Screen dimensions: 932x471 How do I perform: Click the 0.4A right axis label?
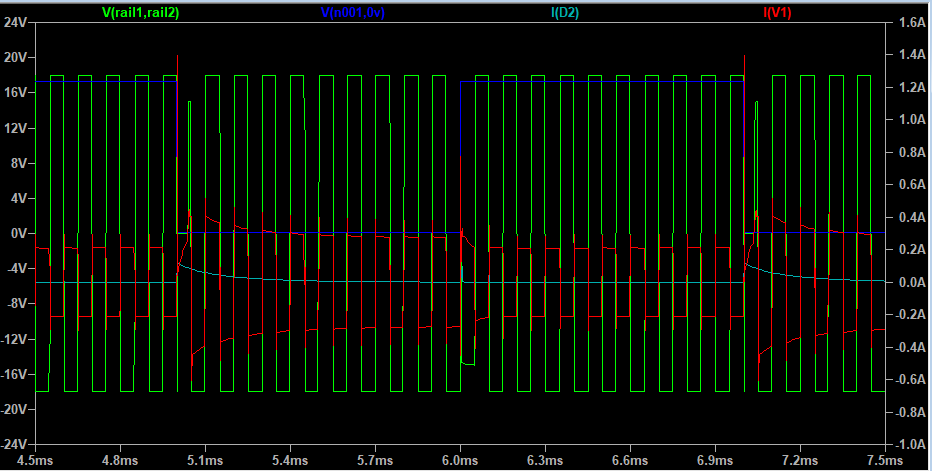[912, 217]
